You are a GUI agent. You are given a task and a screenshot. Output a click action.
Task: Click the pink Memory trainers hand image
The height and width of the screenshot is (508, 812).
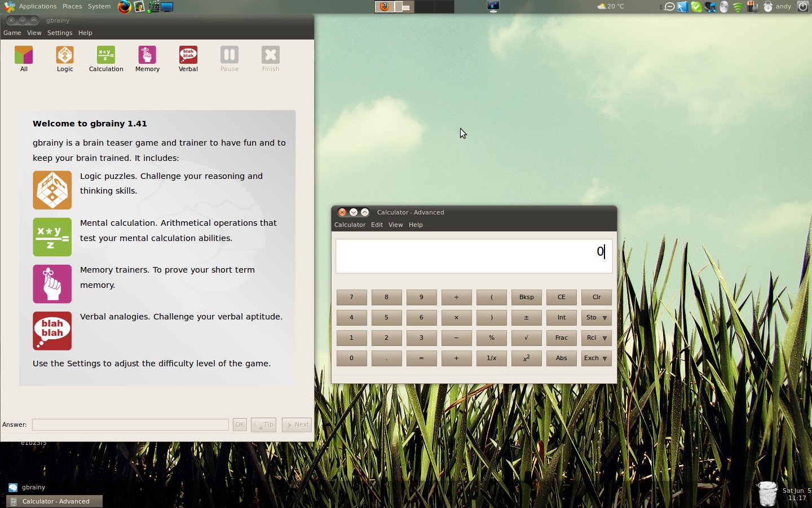tap(52, 284)
